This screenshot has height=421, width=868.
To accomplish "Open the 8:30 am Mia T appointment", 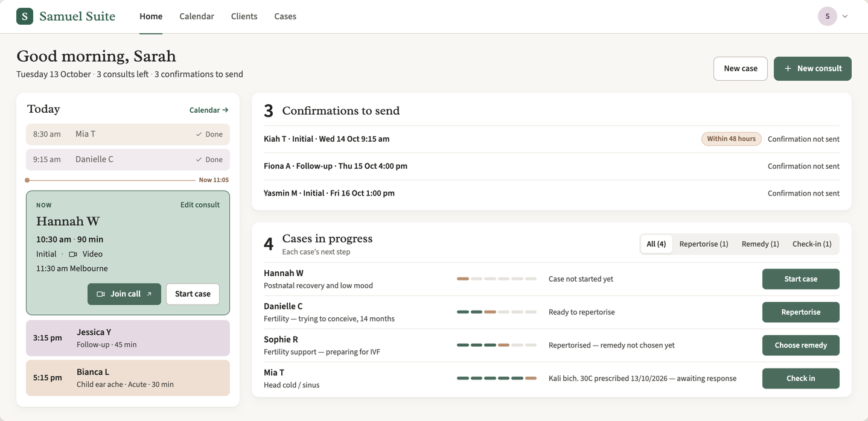I will 128,135.
